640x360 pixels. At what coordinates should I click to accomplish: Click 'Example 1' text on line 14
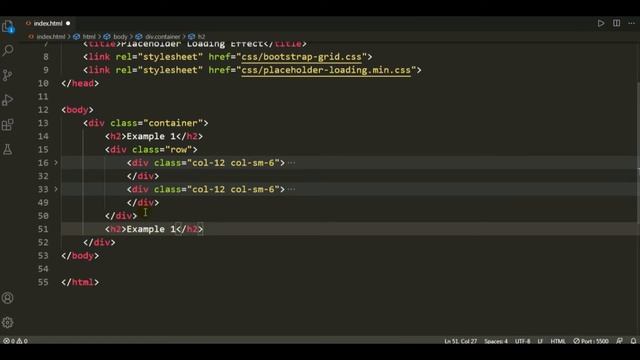151,136
